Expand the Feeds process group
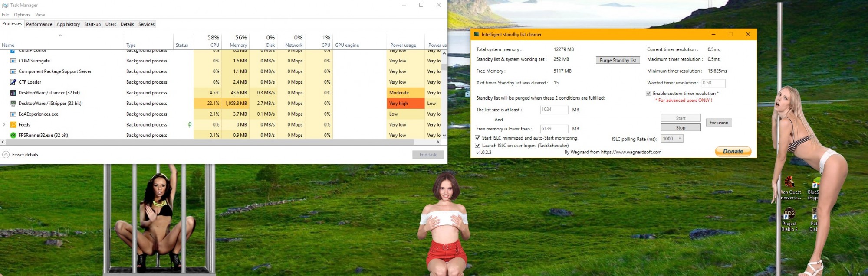 tap(4, 125)
